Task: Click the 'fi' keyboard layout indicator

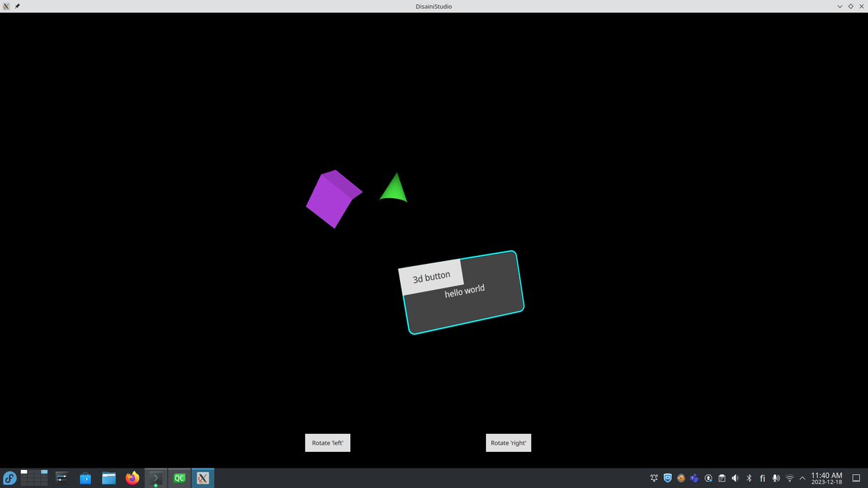Action: [762, 478]
